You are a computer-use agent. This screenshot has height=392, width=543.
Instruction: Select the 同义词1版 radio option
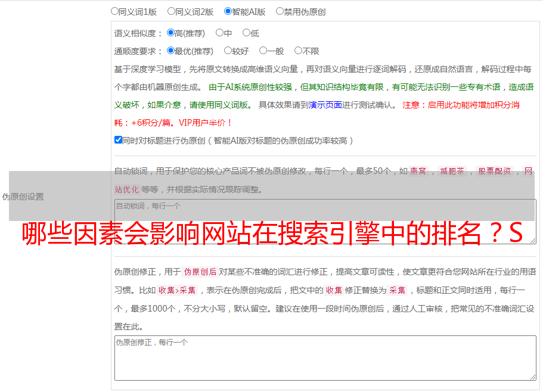[x=114, y=11]
